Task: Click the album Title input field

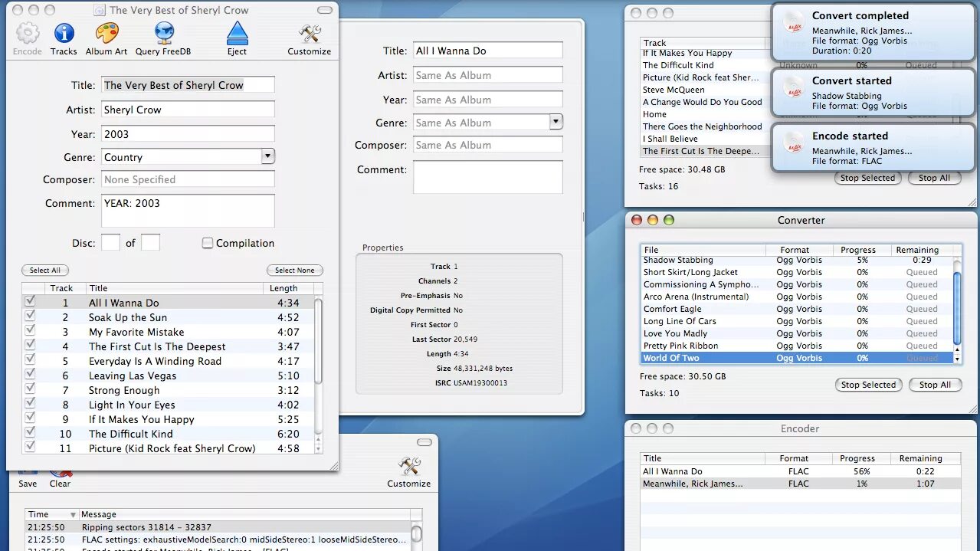Action: (188, 85)
